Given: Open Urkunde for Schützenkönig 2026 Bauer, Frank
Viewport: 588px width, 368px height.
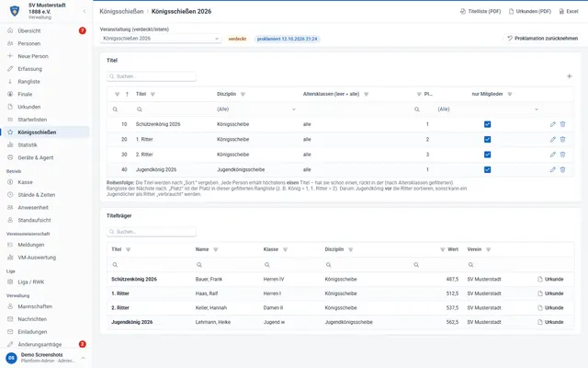Looking at the screenshot, I should pos(550,280).
